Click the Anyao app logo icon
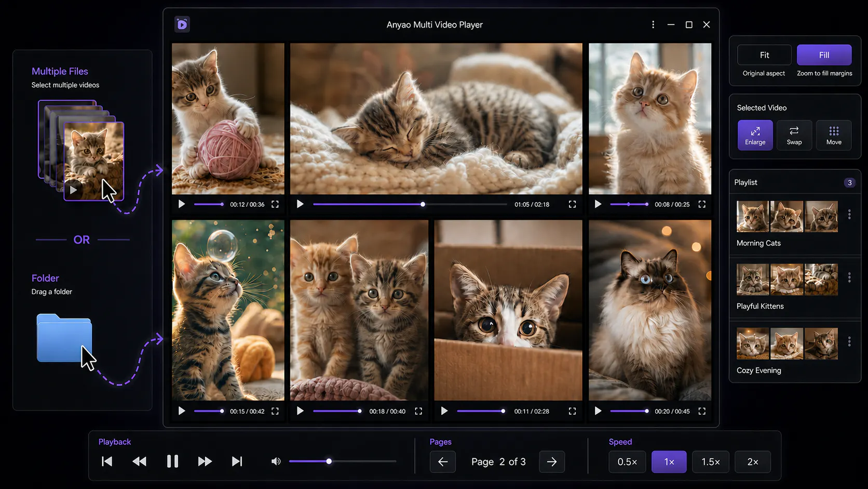This screenshot has width=868, height=489. [x=182, y=24]
